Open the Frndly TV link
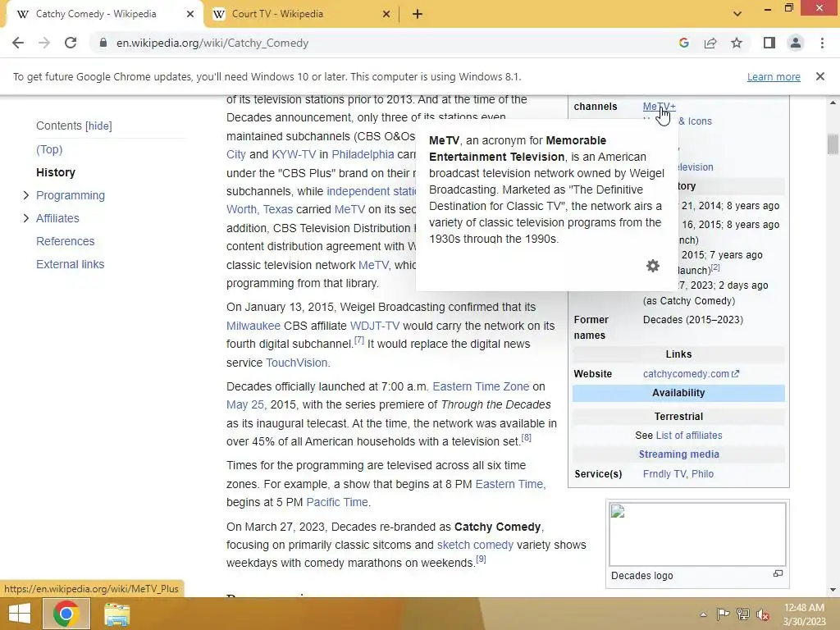This screenshot has width=840, height=630. 664,473
